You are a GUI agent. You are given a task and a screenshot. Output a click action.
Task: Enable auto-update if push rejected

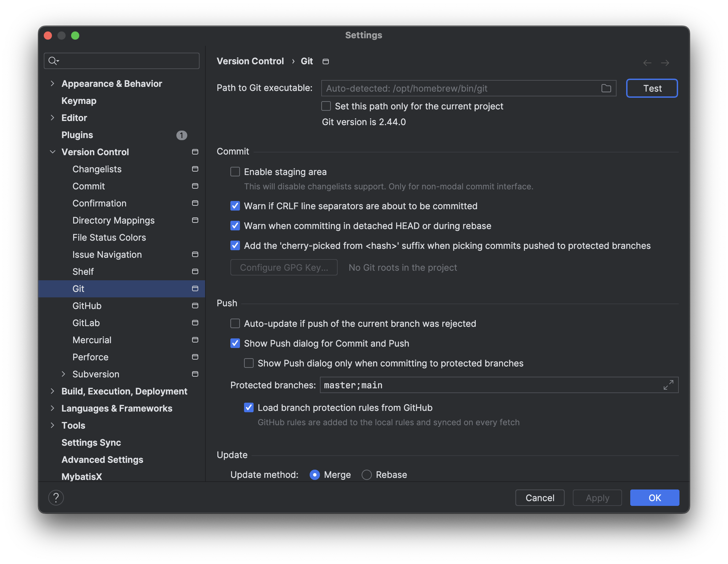(x=235, y=323)
